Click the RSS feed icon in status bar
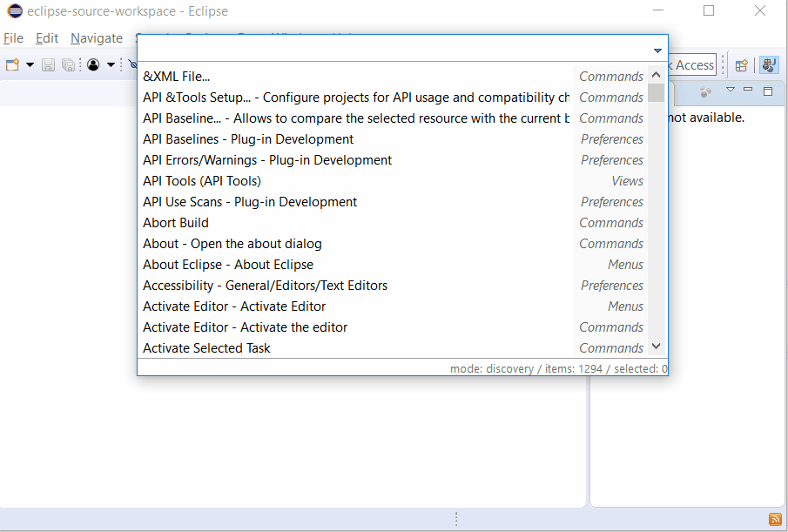The width and height of the screenshot is (788, 532). 775,519
